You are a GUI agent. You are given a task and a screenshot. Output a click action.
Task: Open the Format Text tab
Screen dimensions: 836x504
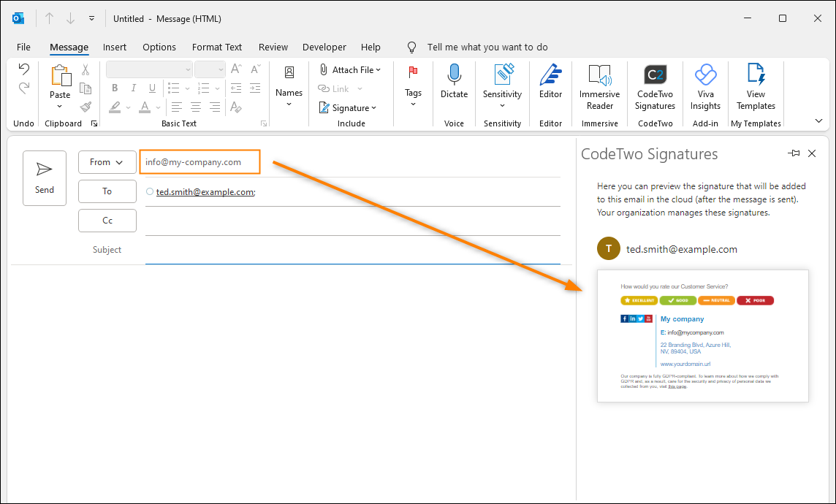point(217,47)
